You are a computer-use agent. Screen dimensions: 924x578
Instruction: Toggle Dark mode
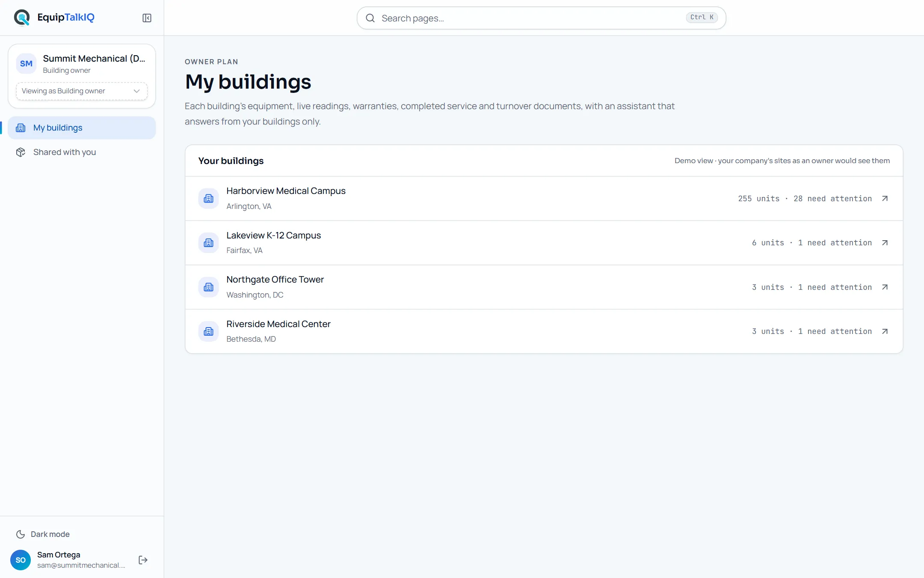(43, 534)
